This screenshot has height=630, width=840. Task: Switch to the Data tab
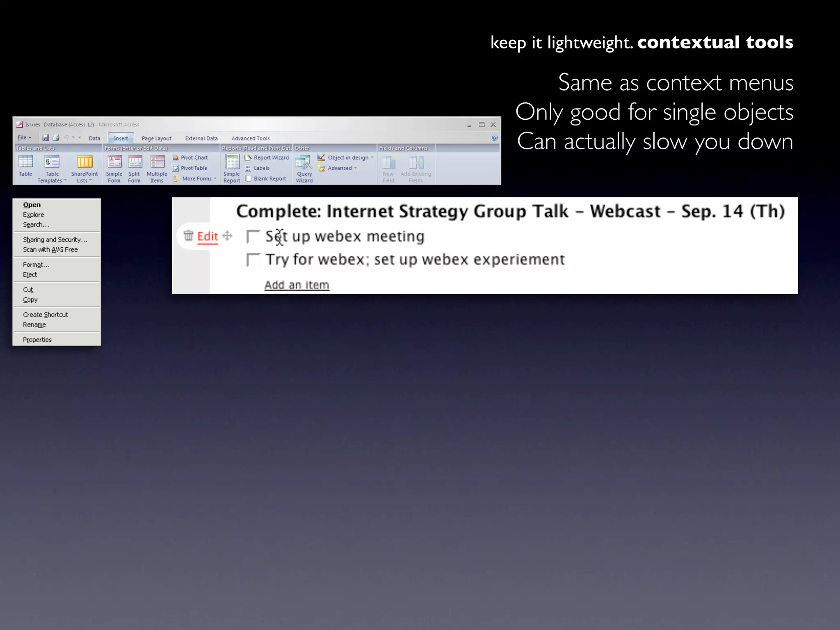coord(94,139)
